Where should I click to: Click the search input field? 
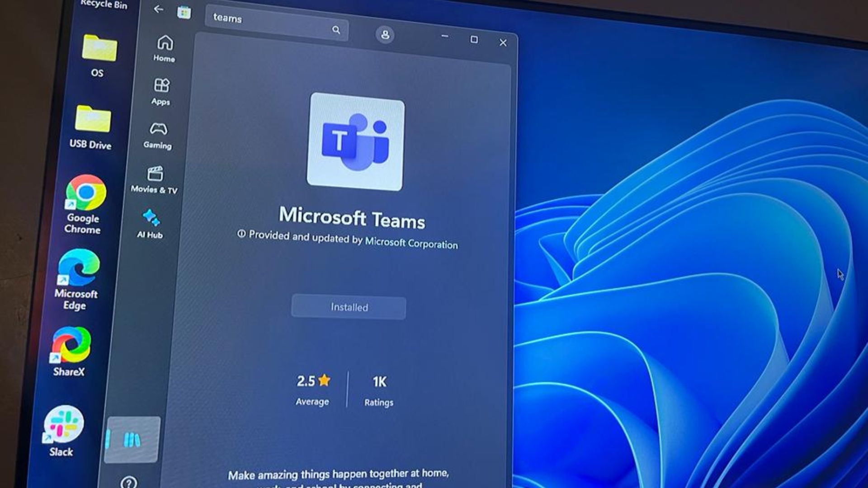[x=275, y=17]
